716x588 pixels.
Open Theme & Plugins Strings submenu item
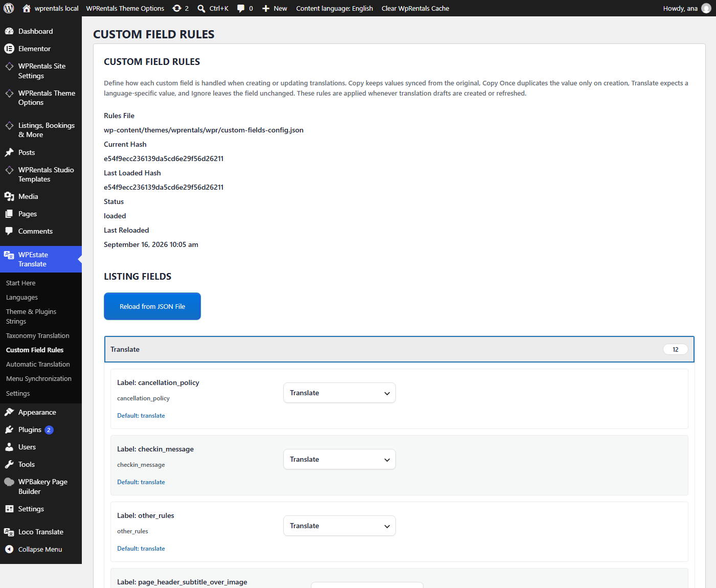tap(31, 316)
